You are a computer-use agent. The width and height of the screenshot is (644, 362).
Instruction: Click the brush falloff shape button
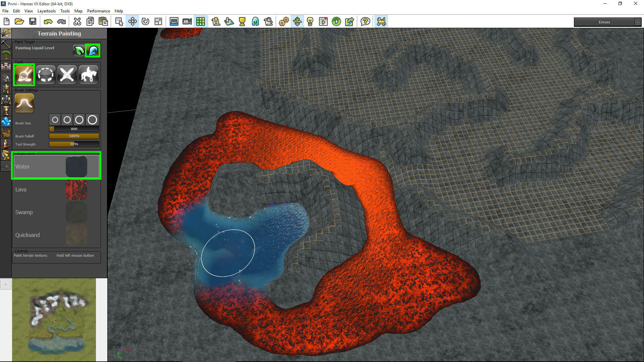24,103
